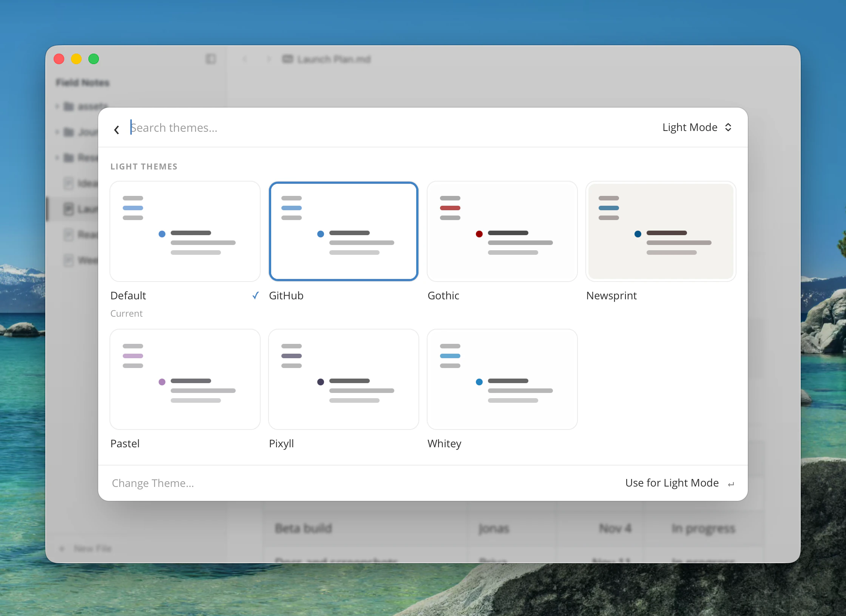The width and height of the screenshot is (846, 616).
Task: Choose the GitHub theme preview
Action: pyautogui.click(x=344, y=231)
